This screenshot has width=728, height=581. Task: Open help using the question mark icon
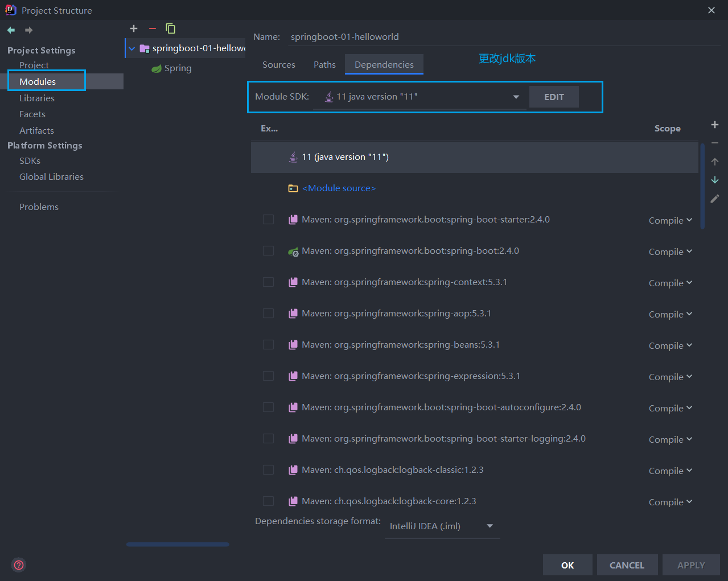19,565
